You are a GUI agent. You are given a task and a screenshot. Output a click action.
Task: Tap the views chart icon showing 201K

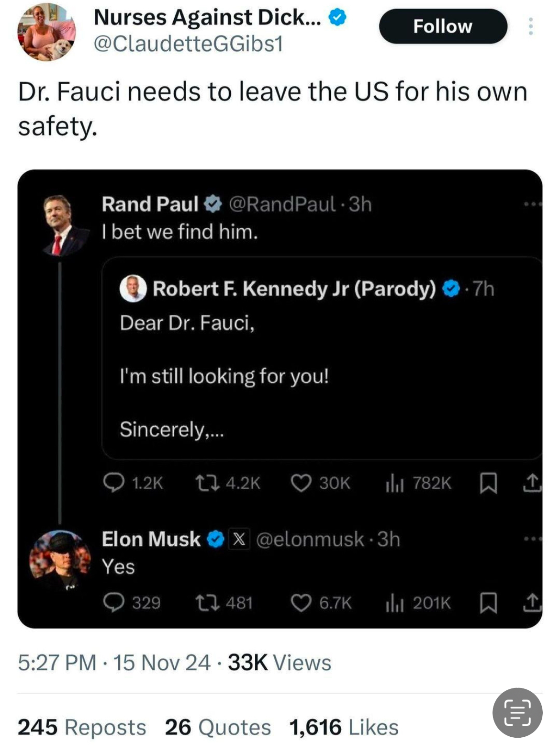[x=395, y=603]
